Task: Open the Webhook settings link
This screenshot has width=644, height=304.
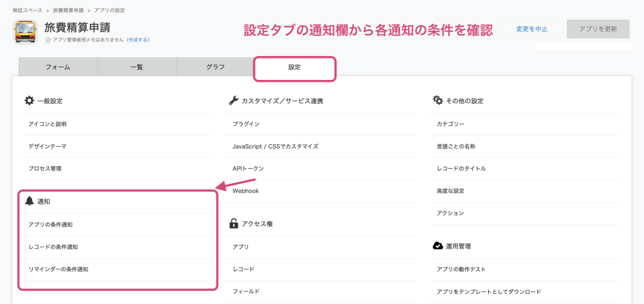Action: pos(246,191)
